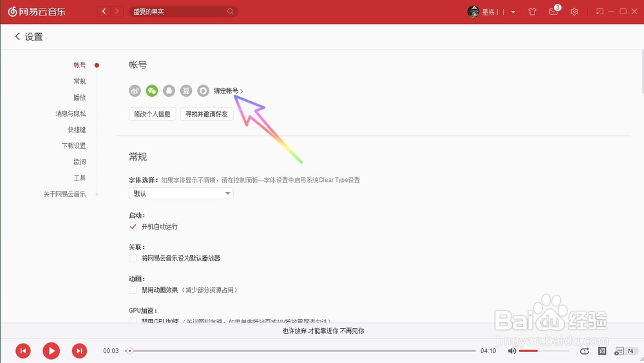Screen dimensions: 644x363
Task: Click the play button
Action: pyautogui.click(x=52, y=351)
